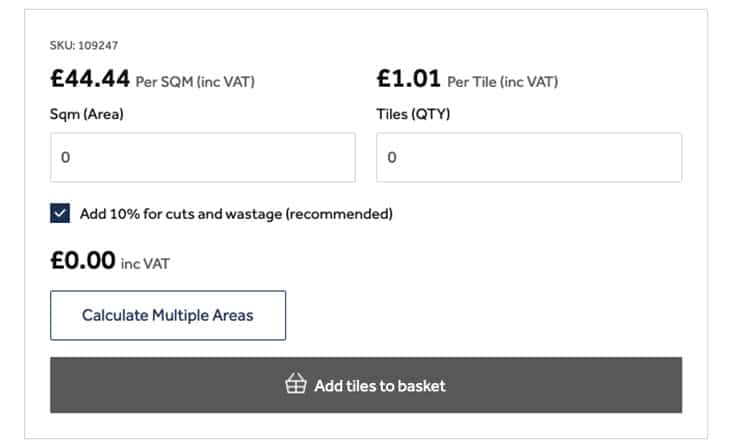Click the £0.00 total price
The height and width of the screenshot is (447, 734).
pyautogui.click(x=83, y=260)
